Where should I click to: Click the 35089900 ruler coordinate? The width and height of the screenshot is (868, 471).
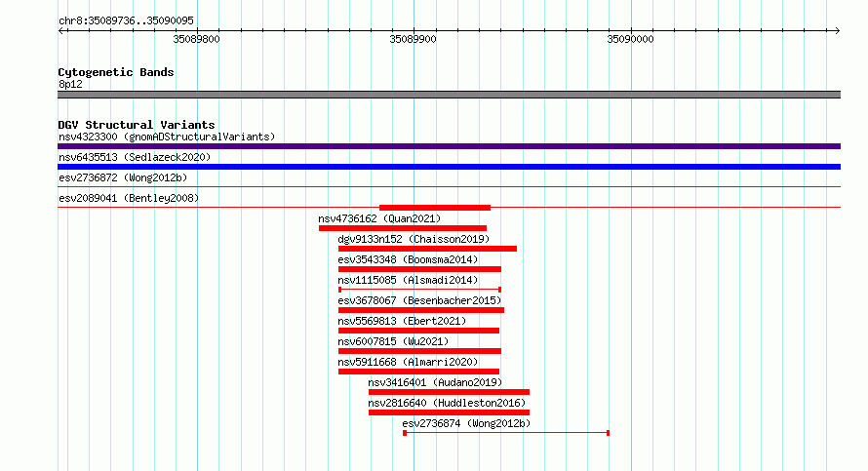pos(413,39)
